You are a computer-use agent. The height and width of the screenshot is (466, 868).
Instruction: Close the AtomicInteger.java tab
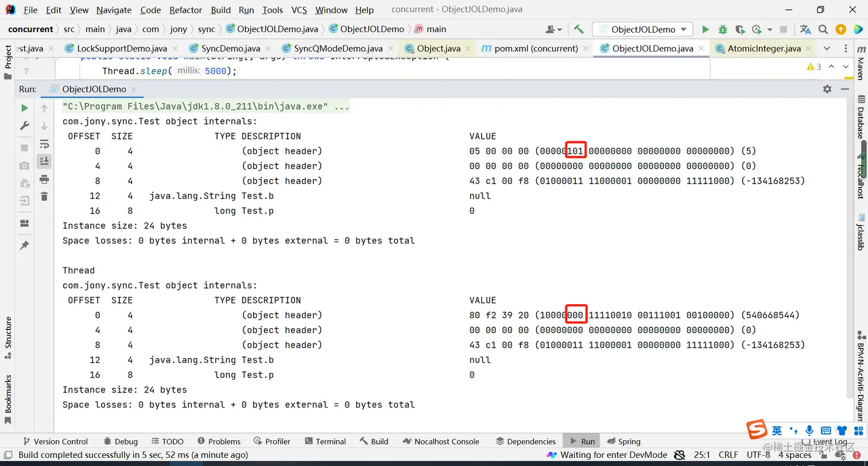pos(808,49)
